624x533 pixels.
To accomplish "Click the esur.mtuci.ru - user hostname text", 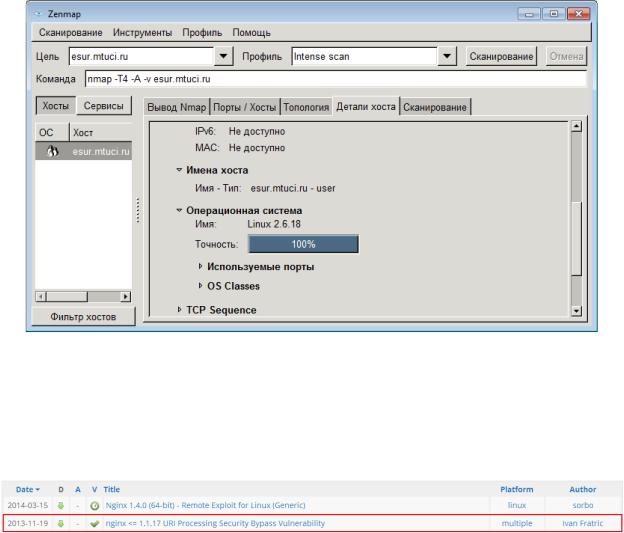I will 293,188.
